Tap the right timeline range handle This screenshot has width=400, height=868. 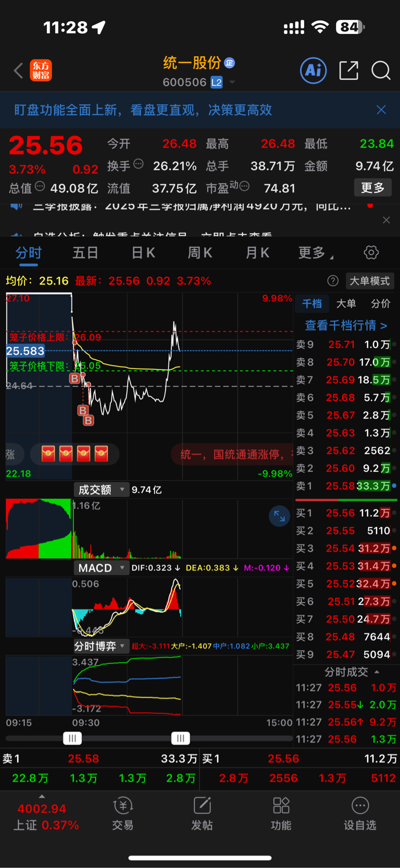[x=181, y=738]
